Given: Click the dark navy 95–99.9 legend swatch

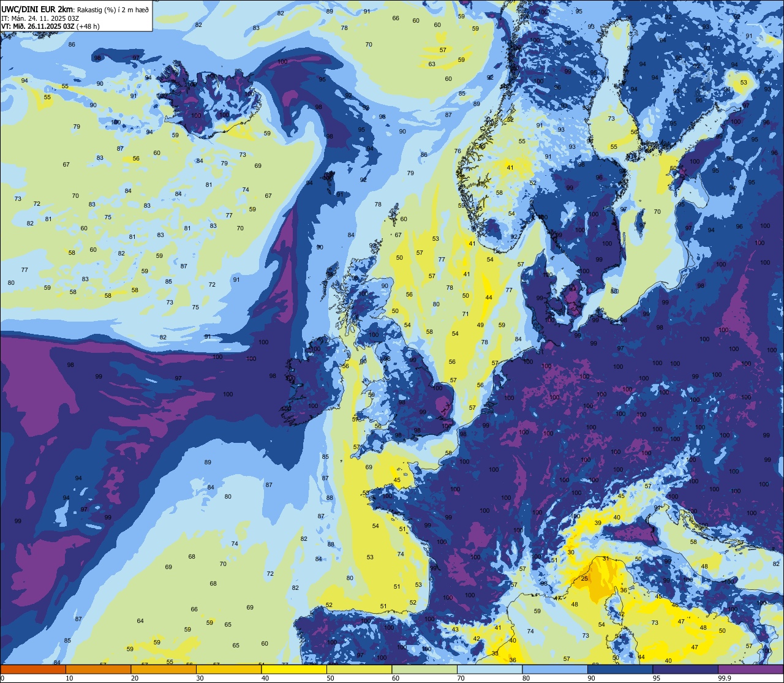Looking at the screenshot, I should (685, 669).
